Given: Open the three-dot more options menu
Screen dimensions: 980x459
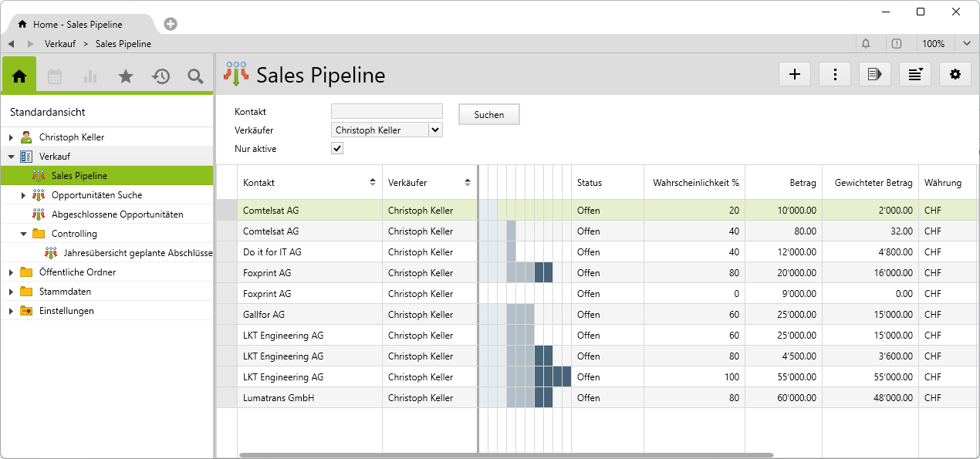Looking at the screenshot, I should point(835,74).
